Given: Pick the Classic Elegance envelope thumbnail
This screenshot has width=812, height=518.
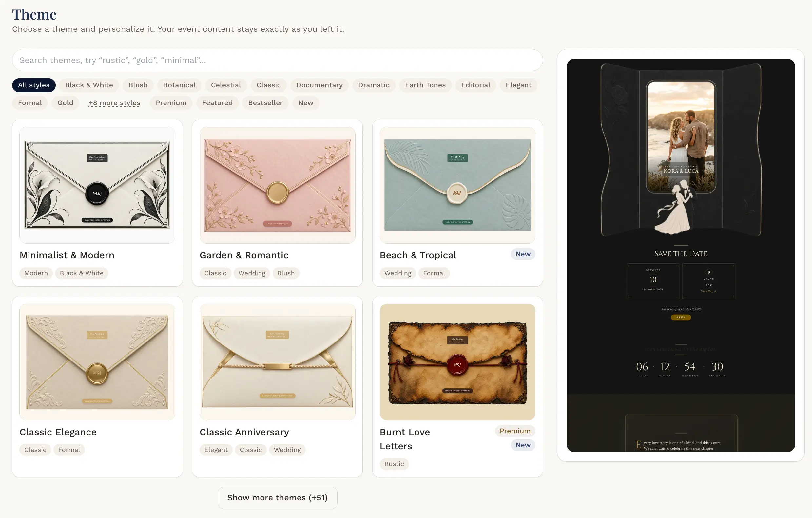Looking at the screenshot, I should click(x=97, y=361).
